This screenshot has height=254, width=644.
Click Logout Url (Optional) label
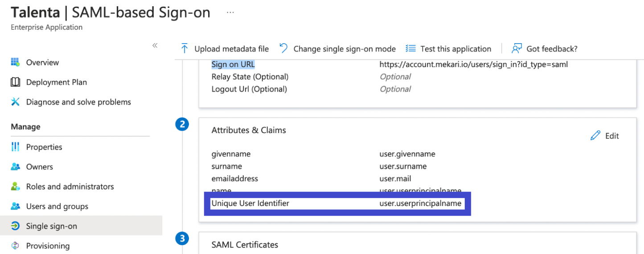point(249,89)
